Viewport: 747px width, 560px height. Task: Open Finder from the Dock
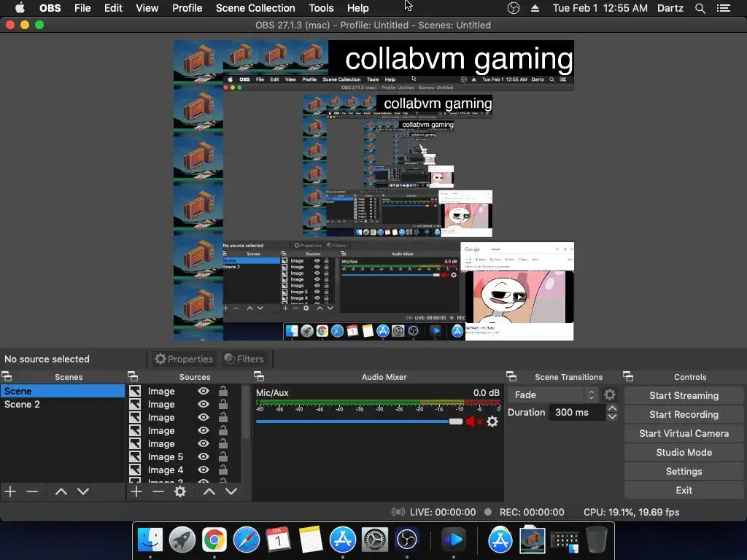(x=150, y=540)
